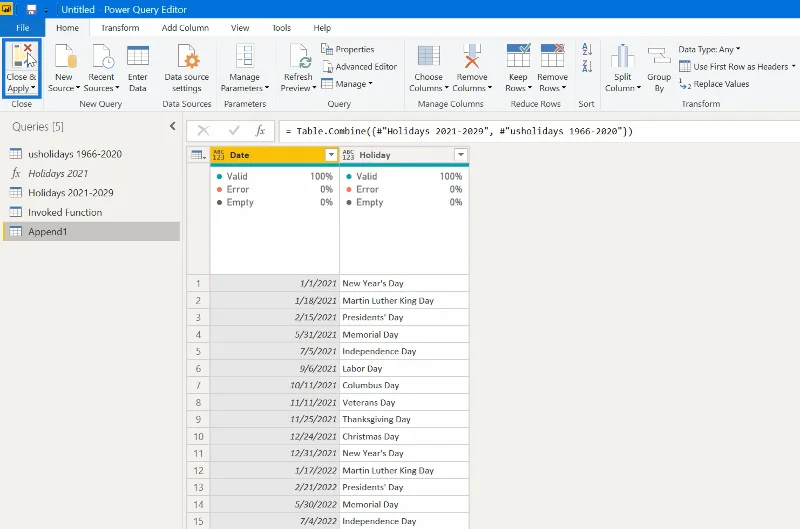Viewport: 800px width, 529px height.
Task: Open the Advanced Editor
Action: 359,66
